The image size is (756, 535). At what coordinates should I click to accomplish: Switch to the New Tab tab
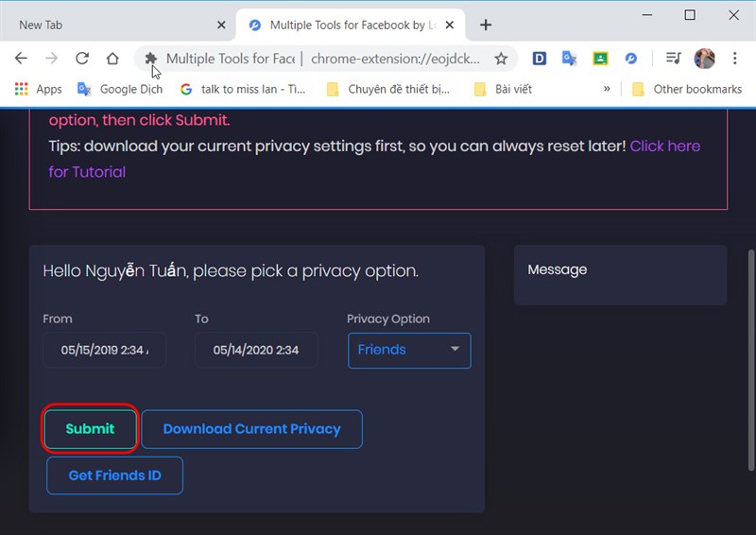[41, 26]
